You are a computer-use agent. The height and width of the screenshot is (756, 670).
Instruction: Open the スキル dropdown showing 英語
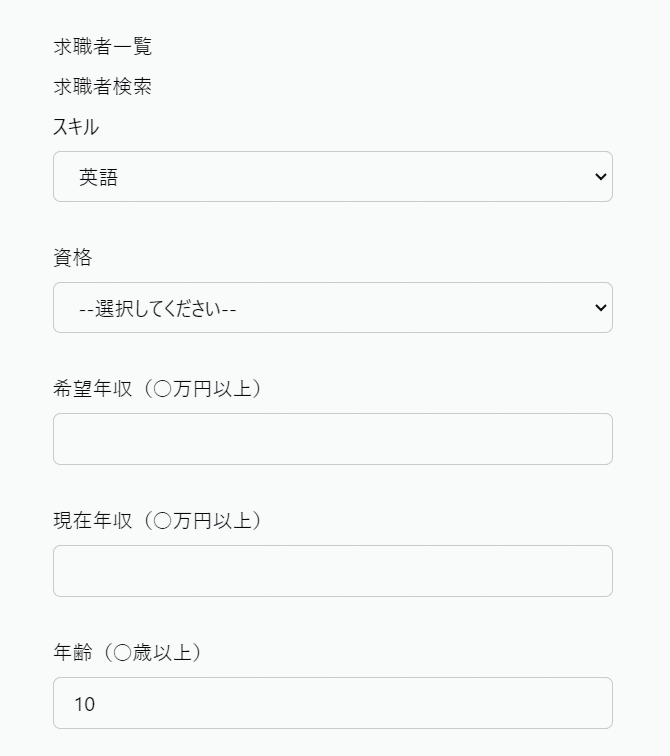[332, 177]
